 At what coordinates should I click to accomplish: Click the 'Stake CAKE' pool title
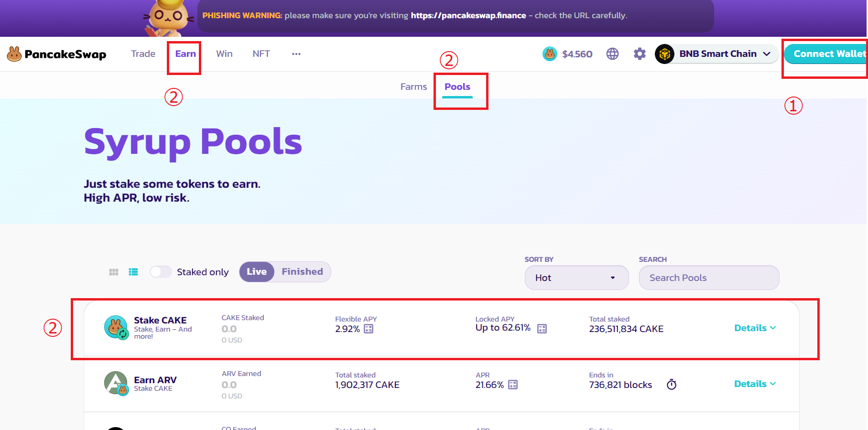pyautogui.click(x=160, y=320)
